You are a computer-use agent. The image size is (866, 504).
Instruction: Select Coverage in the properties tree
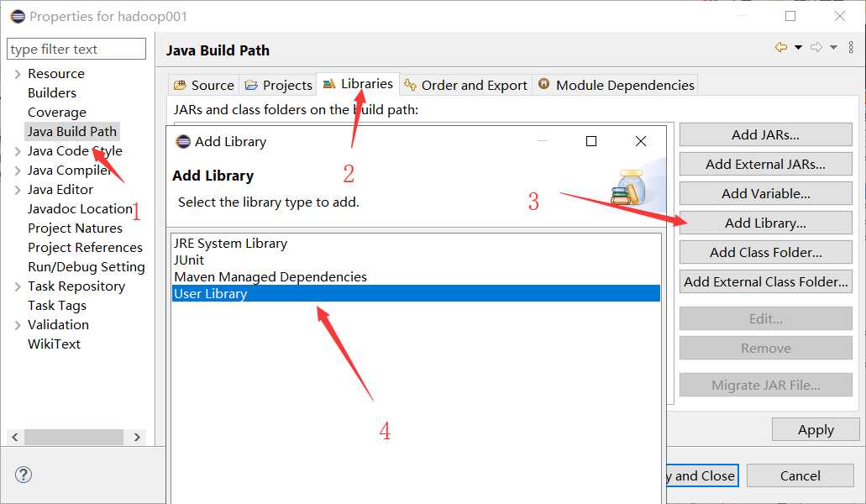[x=57, y=113]
